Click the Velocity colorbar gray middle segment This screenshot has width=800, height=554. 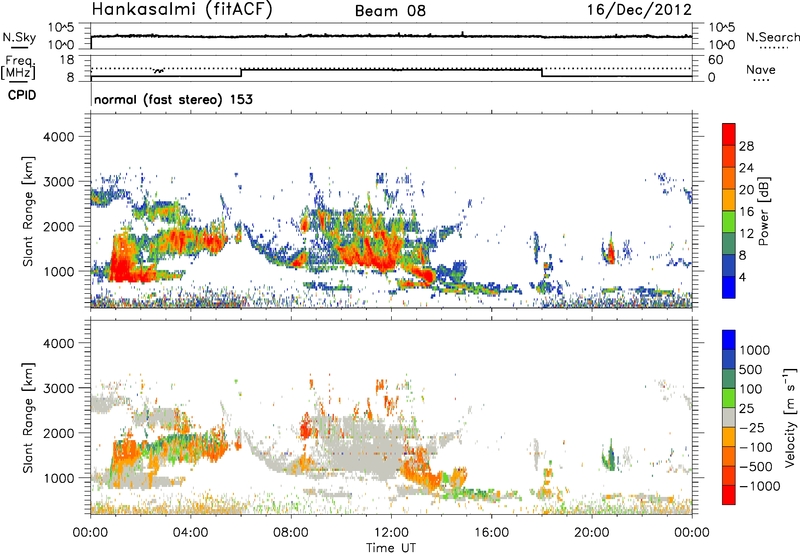(x=729, y=418)
